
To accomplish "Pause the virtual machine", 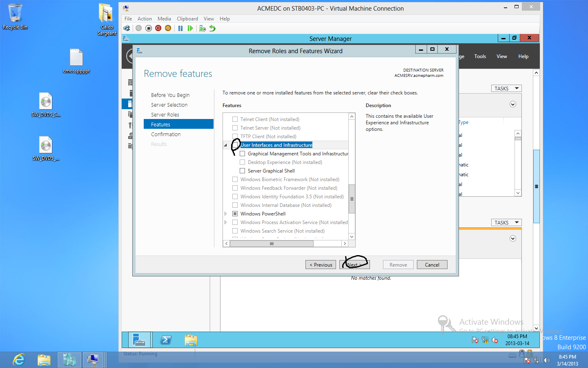I will [180, 28].
